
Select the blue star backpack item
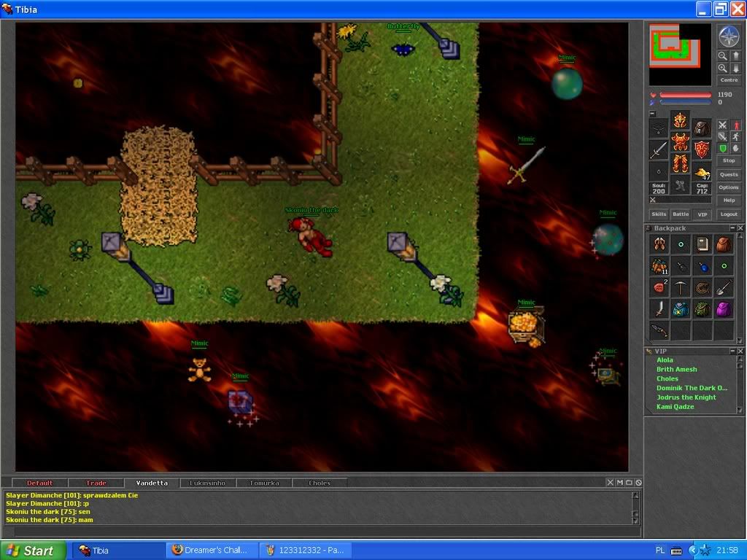[x=681, y=309]
